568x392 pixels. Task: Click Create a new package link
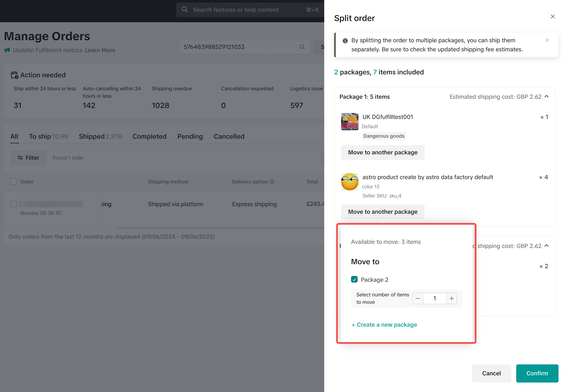(x=384, y=325)
